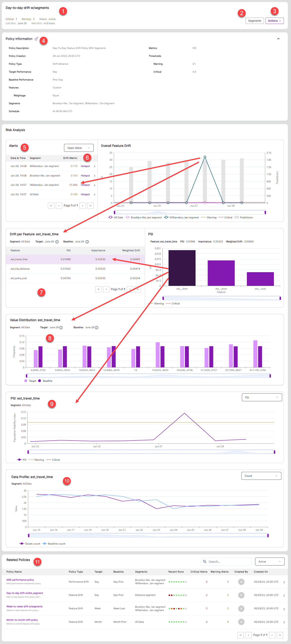Open kebab menu for Month-to-month policy
291x644 pixels.
pyautogui.click(x=284, y=622)
